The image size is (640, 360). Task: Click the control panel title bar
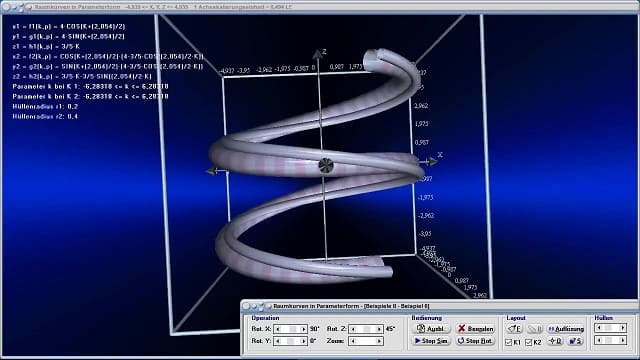click(439, 306)
